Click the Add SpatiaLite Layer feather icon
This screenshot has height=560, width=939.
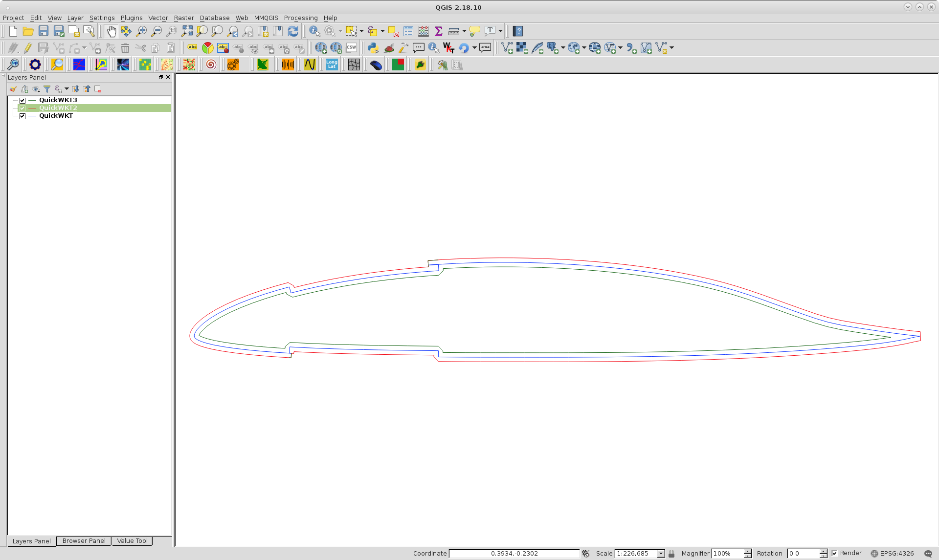537,48
